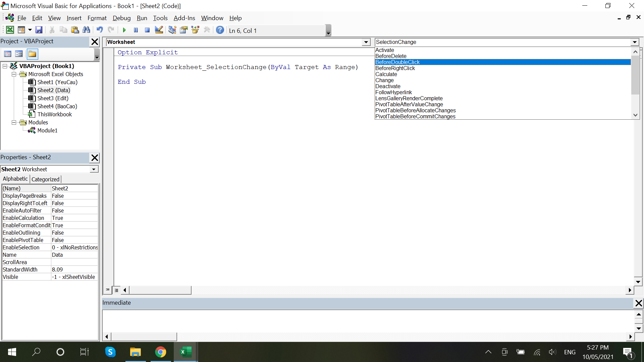Open the File menu
Screen dimensions: 644x362
(22, 18)
